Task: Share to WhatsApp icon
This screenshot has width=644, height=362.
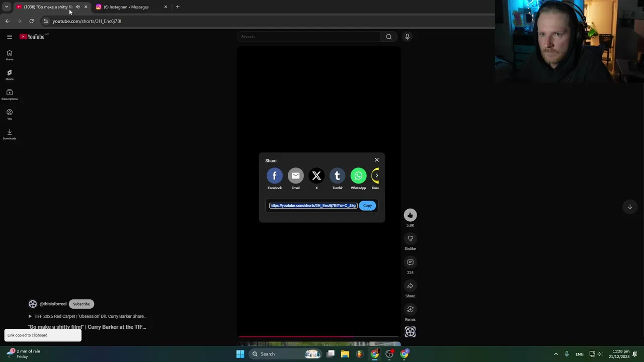Action: (358, 176)
